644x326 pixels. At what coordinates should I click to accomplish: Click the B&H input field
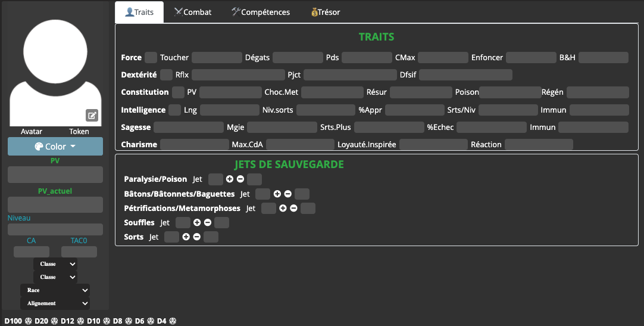tap(604, 58)
